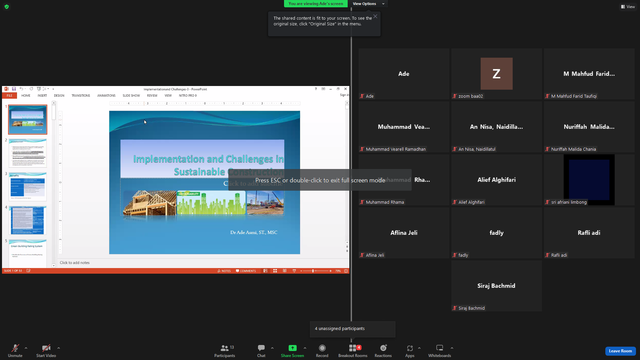Select slide 4 thumbnail

(x=28, y=220)
